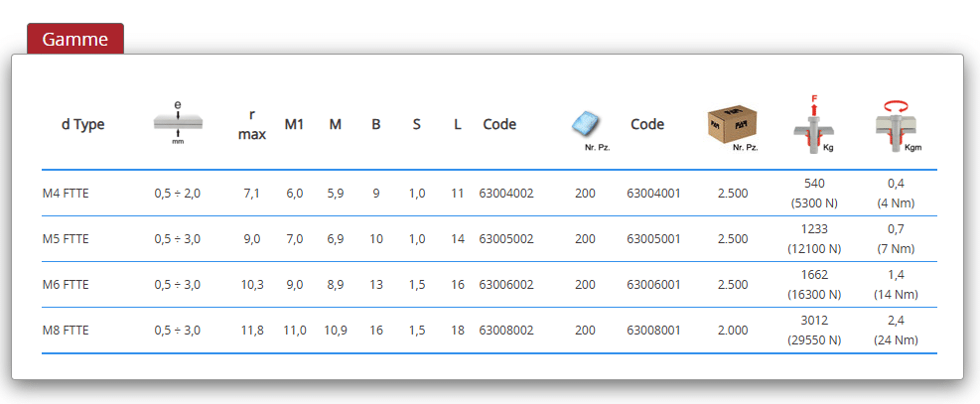
Task: Click the cardboard box packaging icon
Action: coord(731,124)
